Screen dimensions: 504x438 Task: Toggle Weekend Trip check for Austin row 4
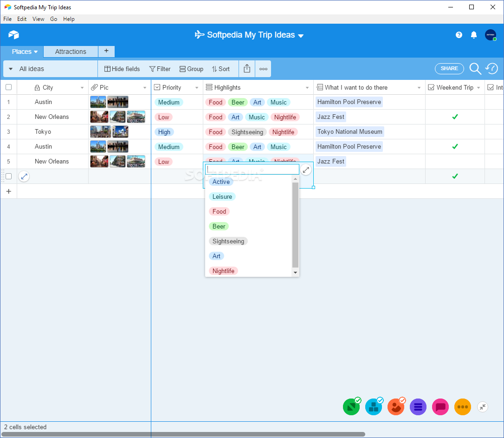455,146
